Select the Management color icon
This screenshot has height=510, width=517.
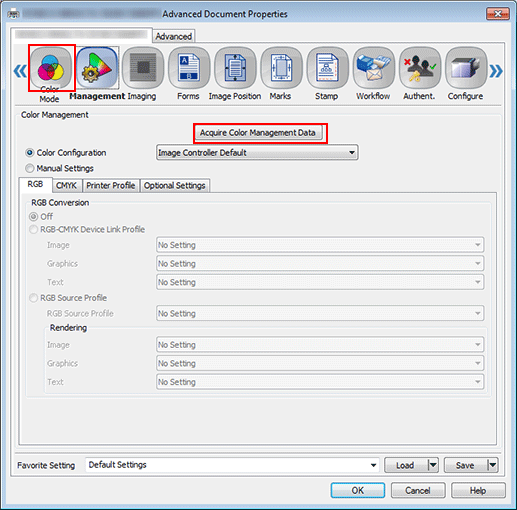97,68
